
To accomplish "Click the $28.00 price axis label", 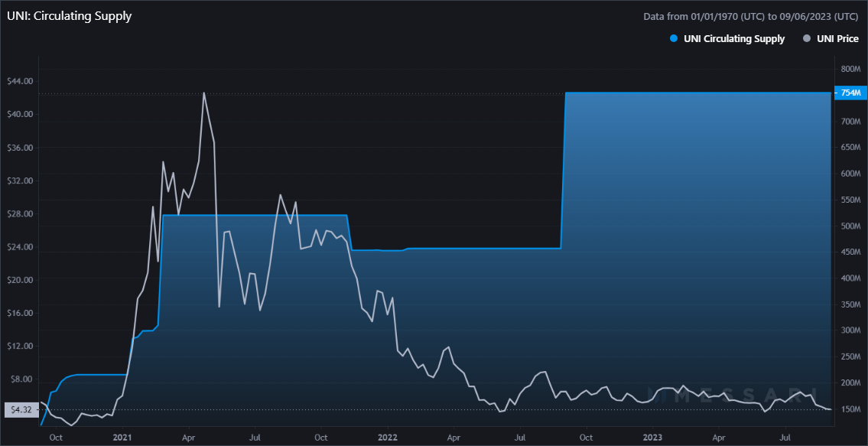I will tap(20, 214).
